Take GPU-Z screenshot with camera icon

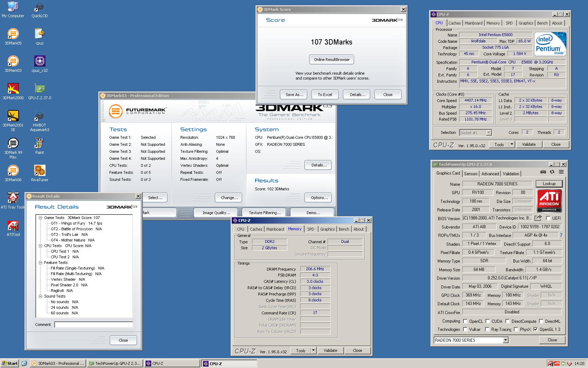point(543,172)
